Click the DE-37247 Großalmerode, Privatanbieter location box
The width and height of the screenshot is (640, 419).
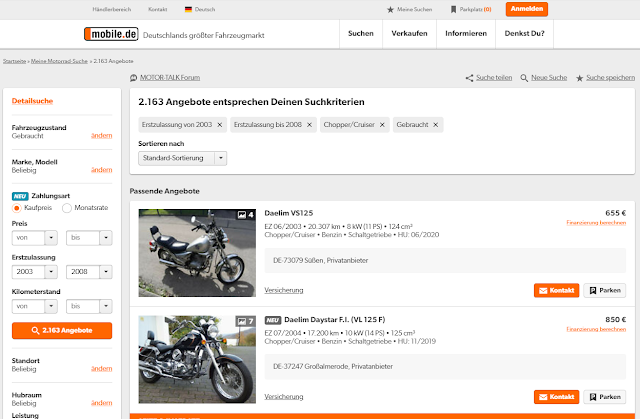click(445, 366)
